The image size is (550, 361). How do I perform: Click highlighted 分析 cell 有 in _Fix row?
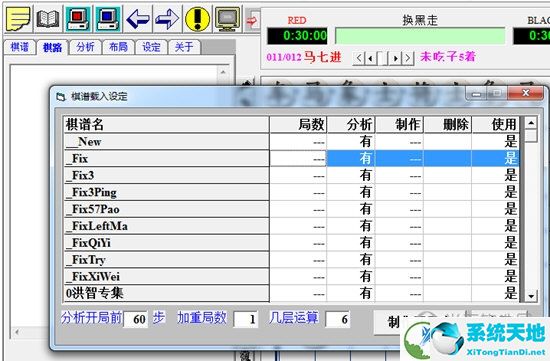pyautogui.click(x=351, y=159)
